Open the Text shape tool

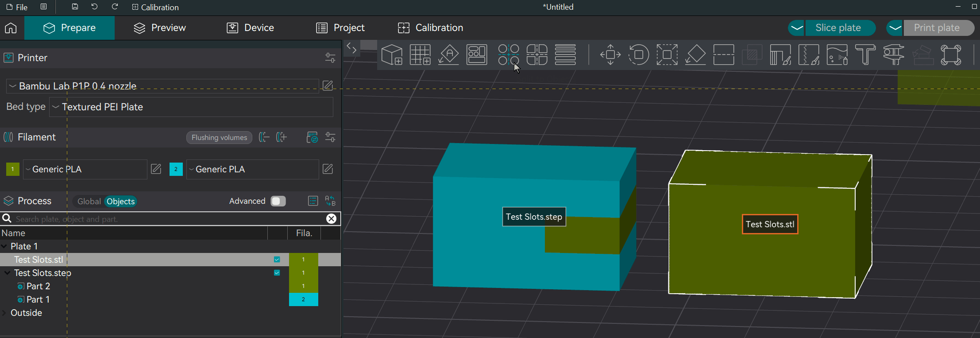coord(865,55)
